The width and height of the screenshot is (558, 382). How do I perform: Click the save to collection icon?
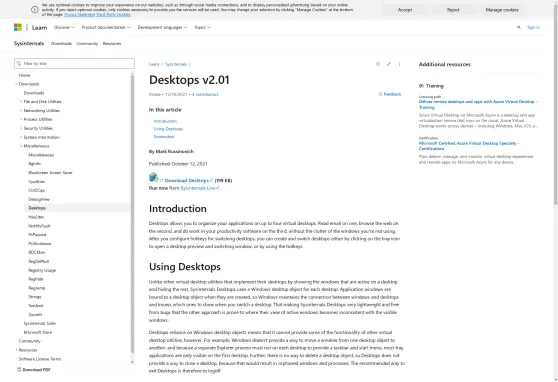point(378,64)
